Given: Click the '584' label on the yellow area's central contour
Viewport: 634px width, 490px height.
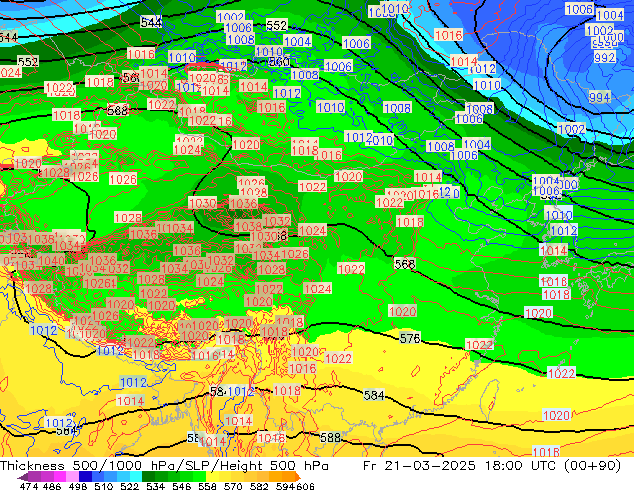Looking at the screenshot, I should pyautogui.click(x=374, y=395).
